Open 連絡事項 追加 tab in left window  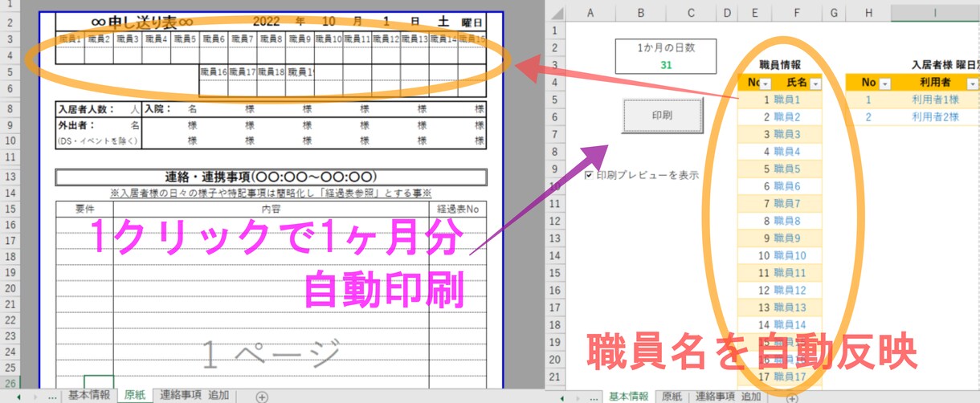(194, 395)
